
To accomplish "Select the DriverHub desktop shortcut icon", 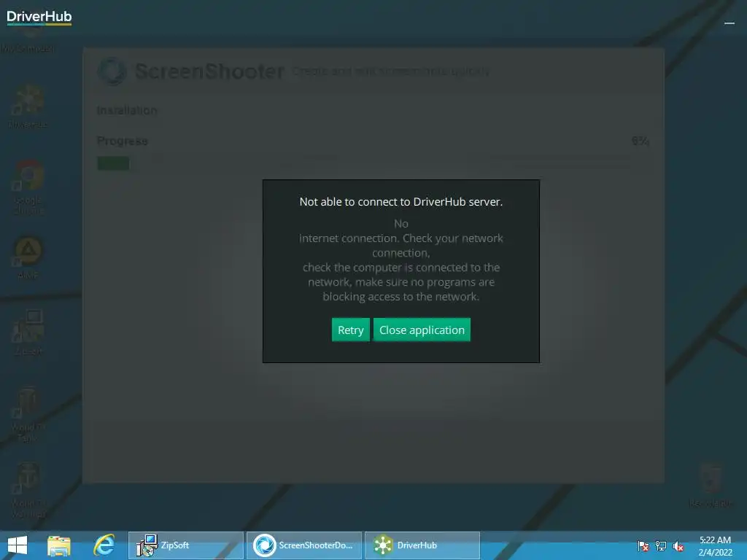I will (28, 106).
